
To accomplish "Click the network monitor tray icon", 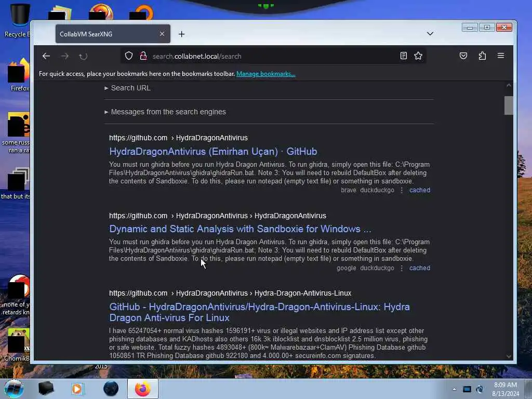I will [467, 389].
